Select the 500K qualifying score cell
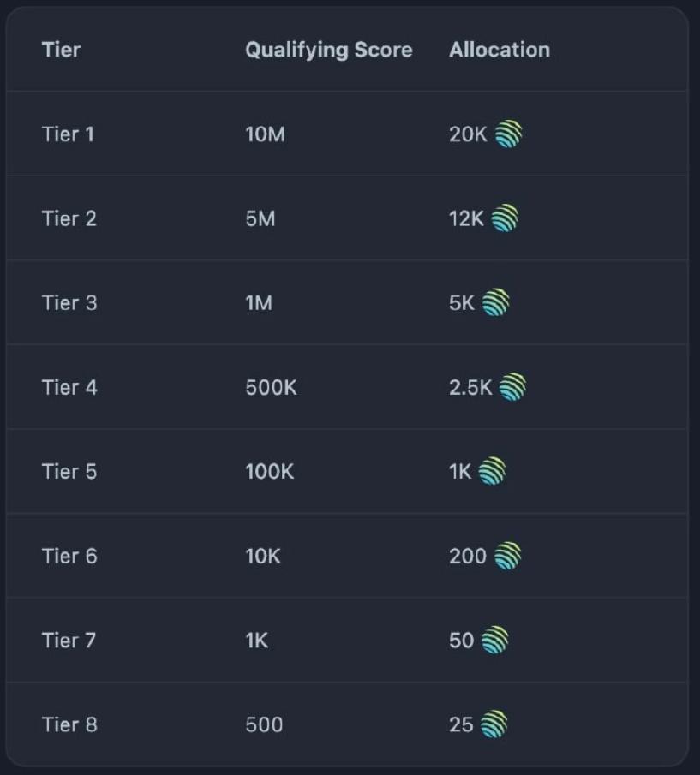This screenshot has width=700, height=775. click(x=271, y=387)
